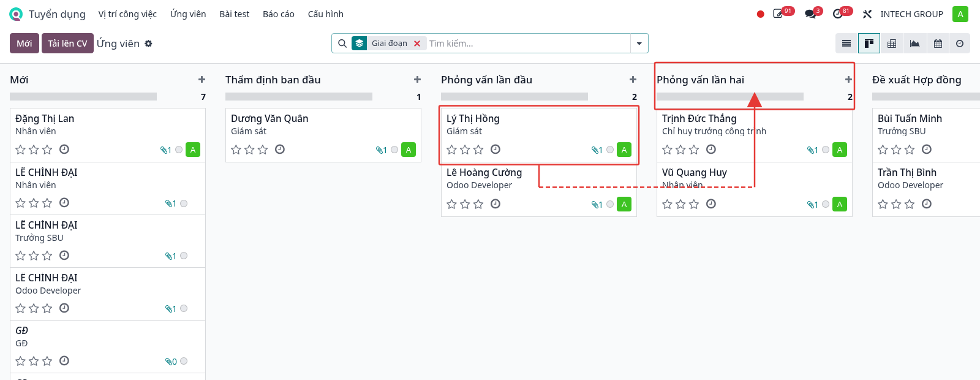Screen dimensions: 980x380
Task: Add a card in the Mới column
Action: pyautogui.click(x=202, y=80)
